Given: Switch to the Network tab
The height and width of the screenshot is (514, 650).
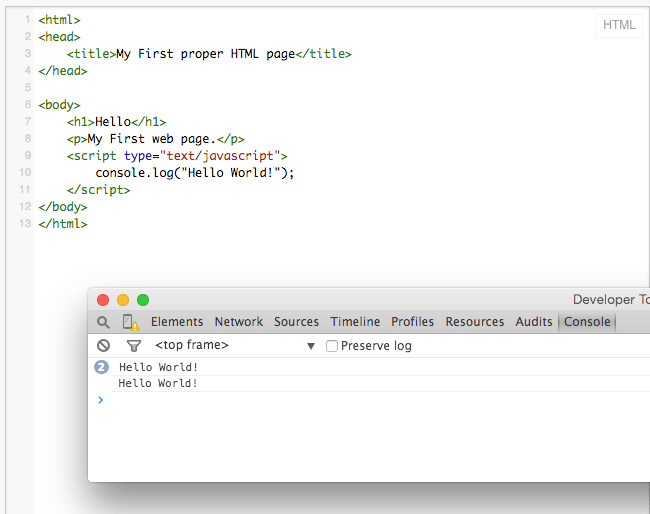Looking at the screenshot, I should [239, 322].
